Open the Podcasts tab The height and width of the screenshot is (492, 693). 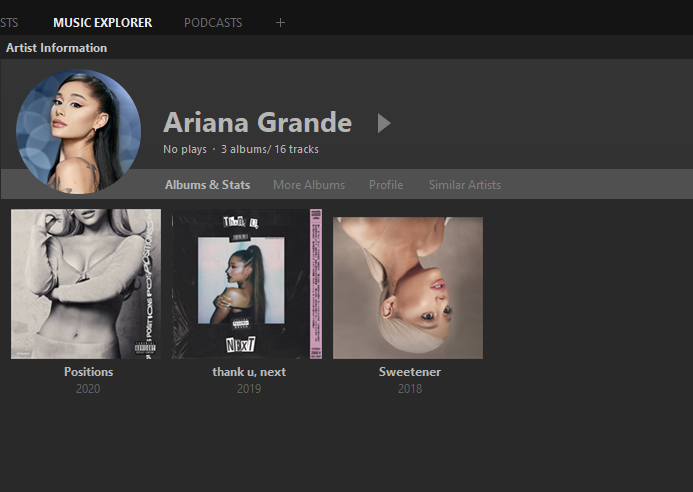click(213, 23)
